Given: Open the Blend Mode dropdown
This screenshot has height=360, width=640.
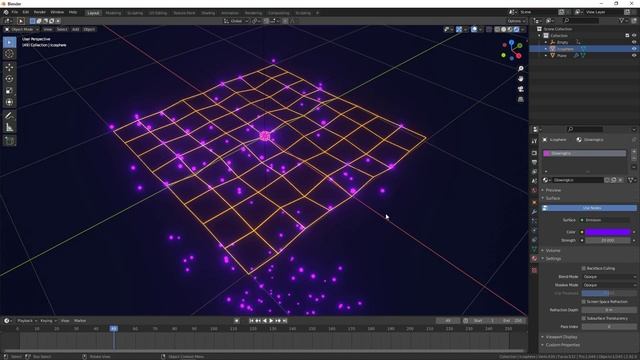Looking at the screenshot, I should pyautogui.click(x=609, y=277).
